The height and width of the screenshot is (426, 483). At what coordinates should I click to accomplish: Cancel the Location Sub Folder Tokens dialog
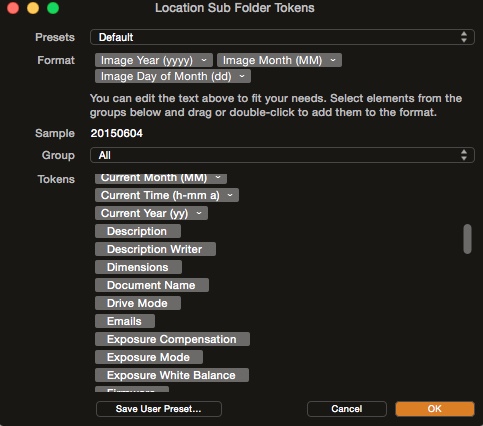[x=347, y=409]
